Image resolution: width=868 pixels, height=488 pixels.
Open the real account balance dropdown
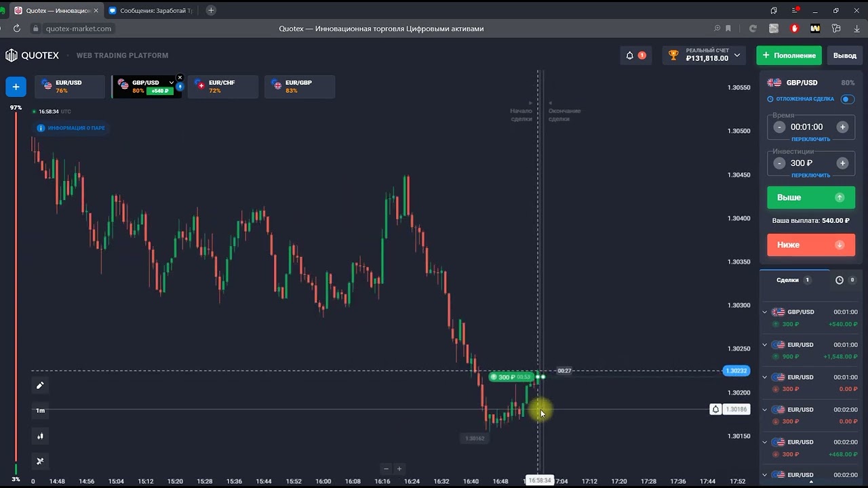[738, 55]
